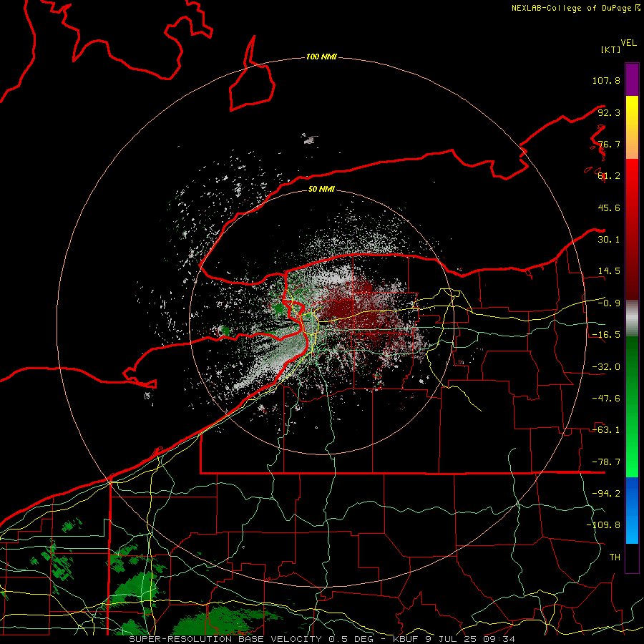Click the VEL legend title
Viewport: 644px width, 644px height.
(x=629, y=43)
